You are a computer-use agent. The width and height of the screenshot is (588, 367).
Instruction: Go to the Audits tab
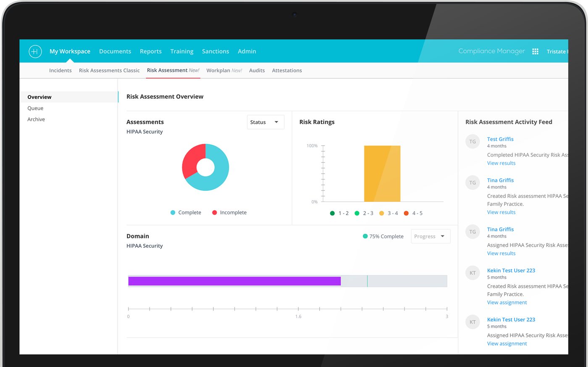point(257,71)
